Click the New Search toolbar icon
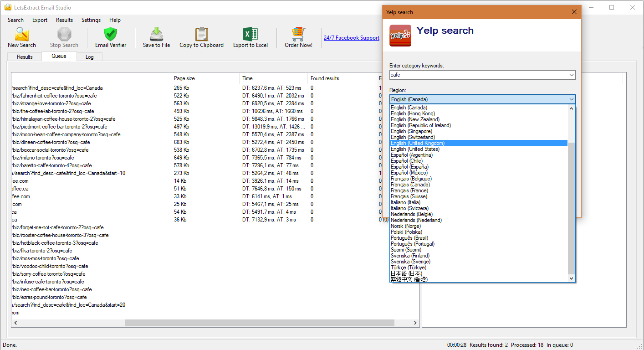The height and width of the screenshot is (350, 644). (x=21, y=35)
